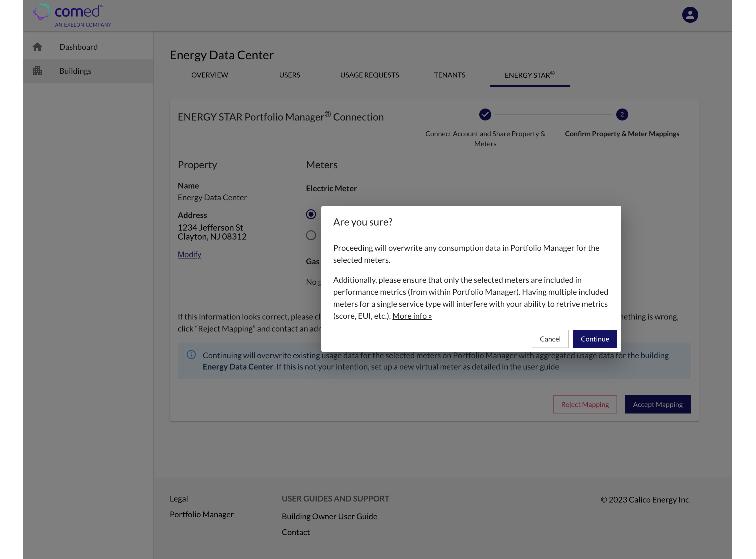Switch to the Users tab
The width and height of the screenshot is (756, 559).
click(x=290, y=75)
